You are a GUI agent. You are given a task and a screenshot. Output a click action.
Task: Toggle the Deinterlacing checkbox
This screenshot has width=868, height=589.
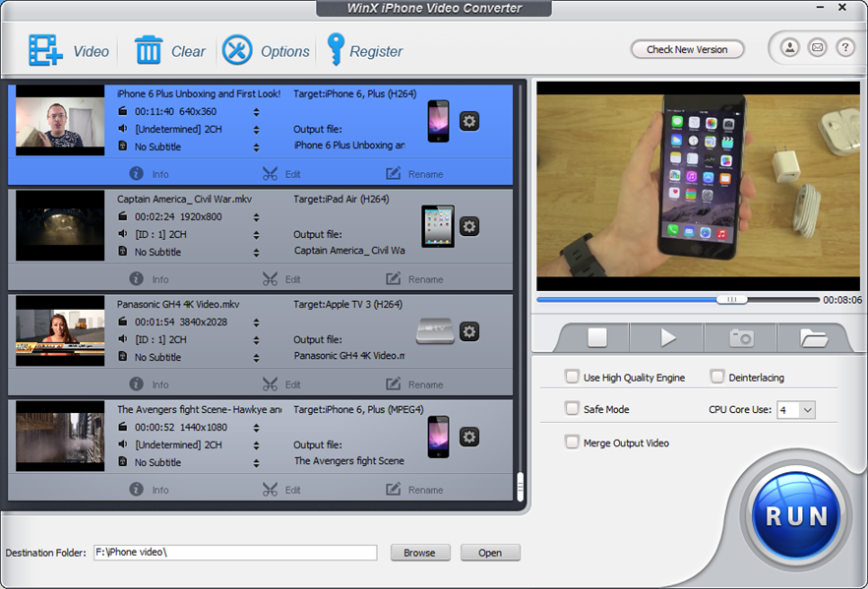coord(717,377)
